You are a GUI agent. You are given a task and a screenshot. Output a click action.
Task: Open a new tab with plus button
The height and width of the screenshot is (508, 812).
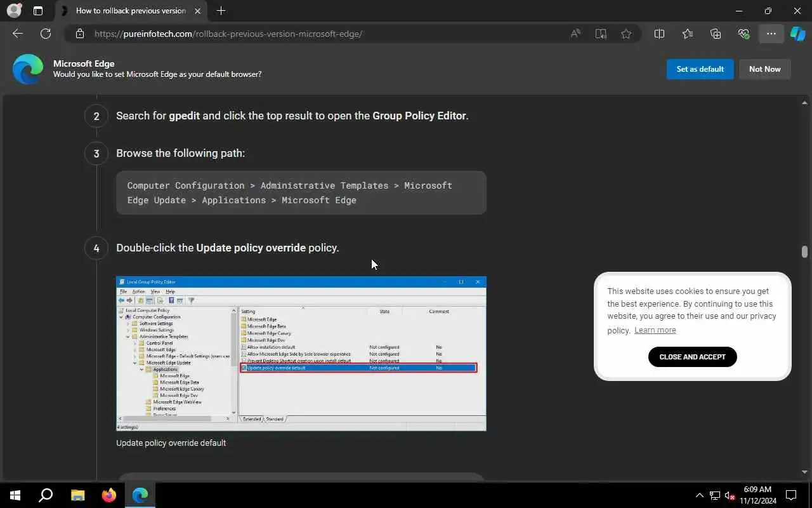click(221, 11)
